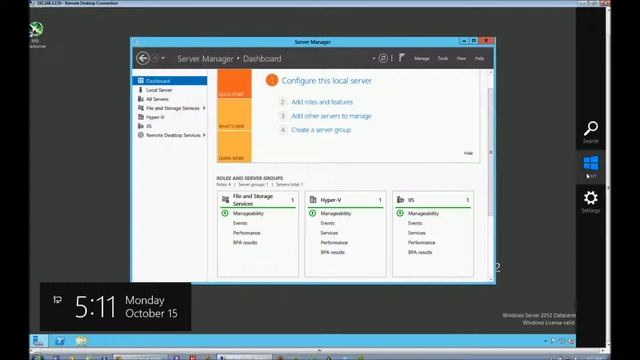Image resolution: width=640 pixels, height=360 pixels.
Task: Click the network icon in remote tray
Action: point(562,341)
